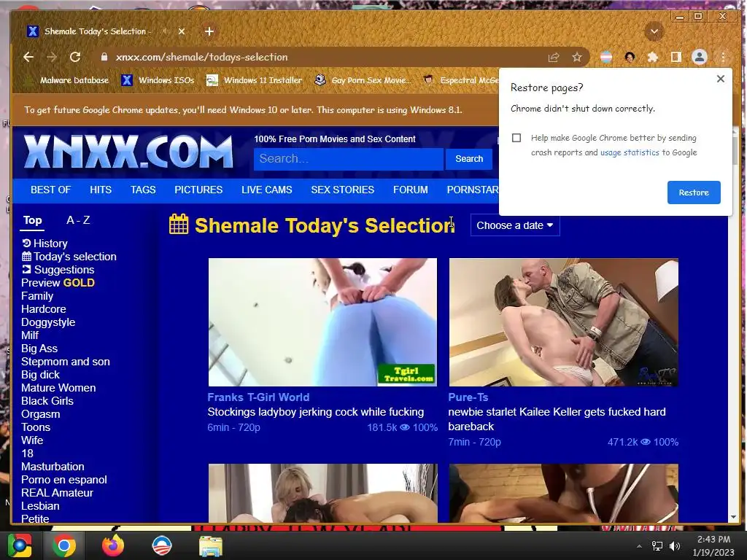Open the blue circular logo taskbar app
Screen dimensions: 747x560
coord(161,545)
